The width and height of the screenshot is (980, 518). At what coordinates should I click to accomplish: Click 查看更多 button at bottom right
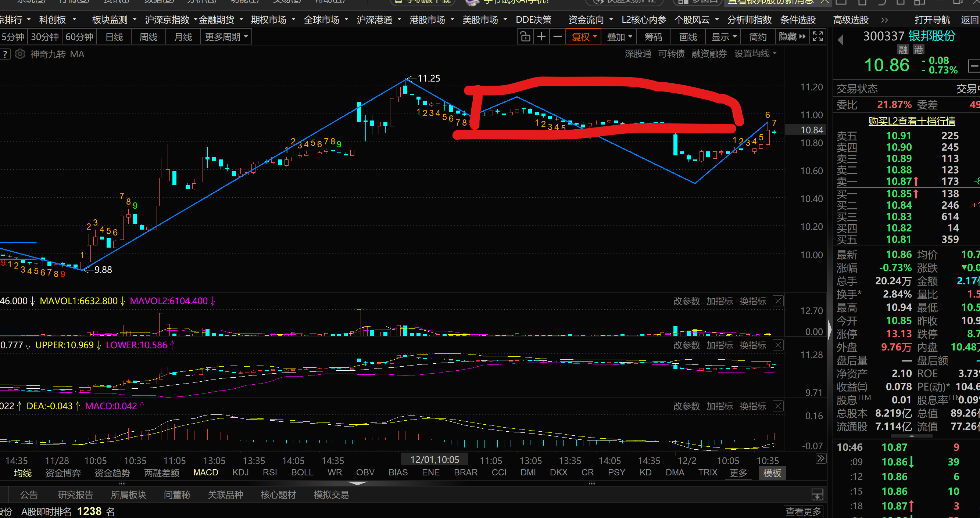[x=803, y=511]
